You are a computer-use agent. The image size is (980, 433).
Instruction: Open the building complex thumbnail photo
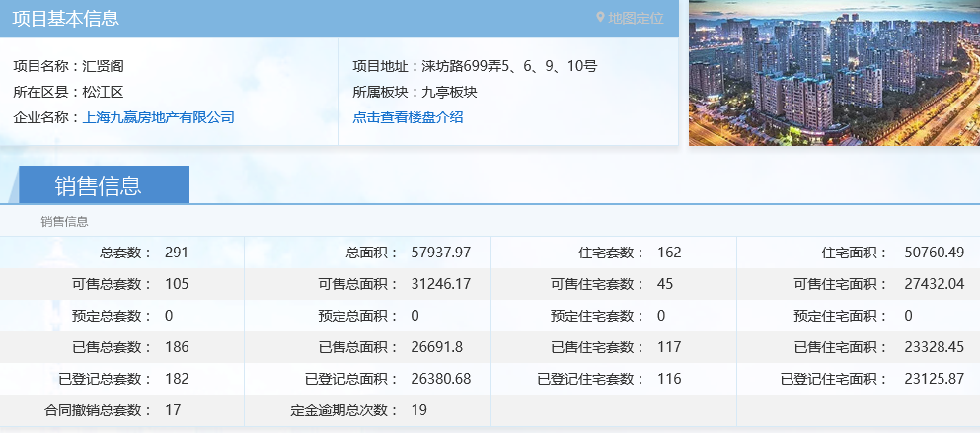click(834, 73)
